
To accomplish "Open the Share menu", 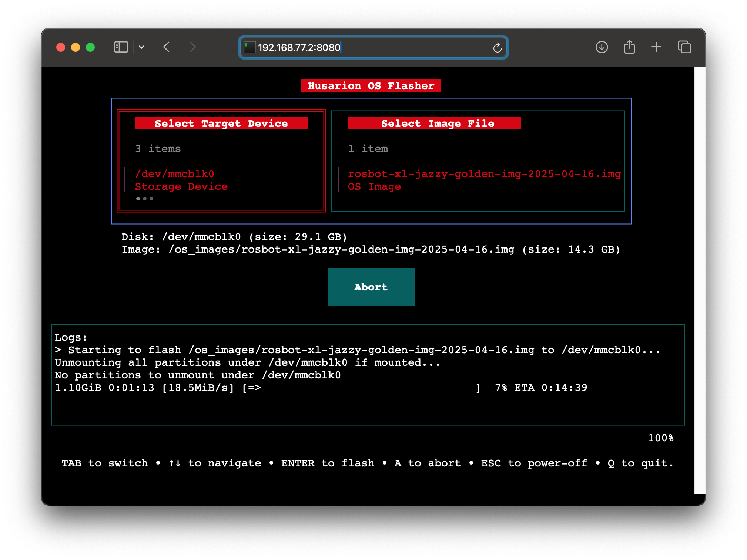I will pyautogui.click(x=629, y=47).
